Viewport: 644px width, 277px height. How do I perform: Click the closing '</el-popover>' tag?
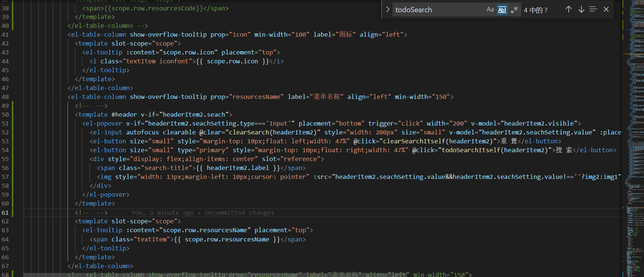point(106,194)
